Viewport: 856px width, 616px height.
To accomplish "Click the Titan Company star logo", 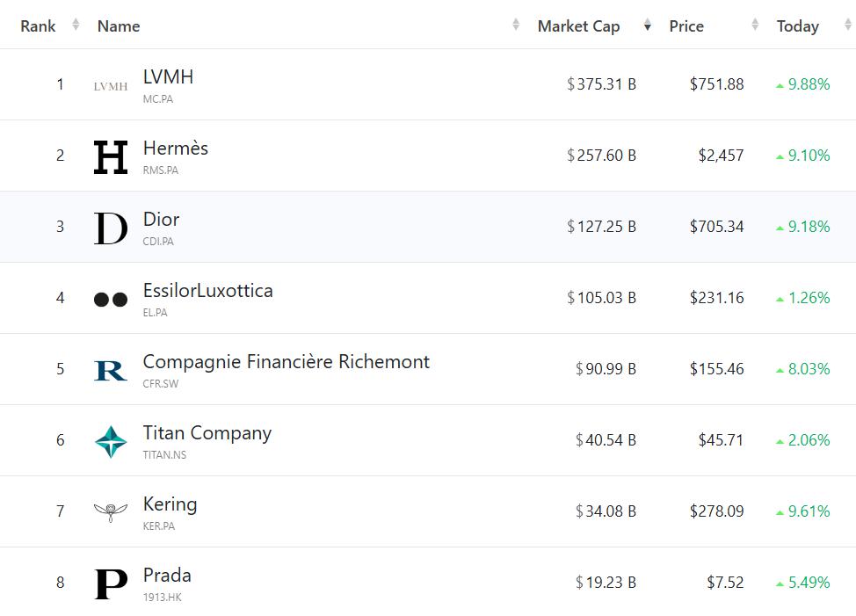I will (111, 441).
